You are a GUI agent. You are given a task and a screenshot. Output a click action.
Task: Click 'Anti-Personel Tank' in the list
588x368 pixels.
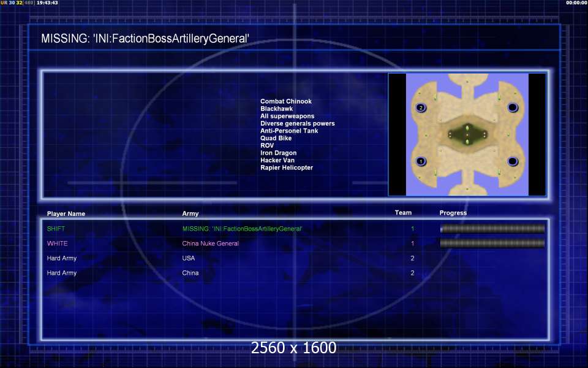click(x=289, y=131)
